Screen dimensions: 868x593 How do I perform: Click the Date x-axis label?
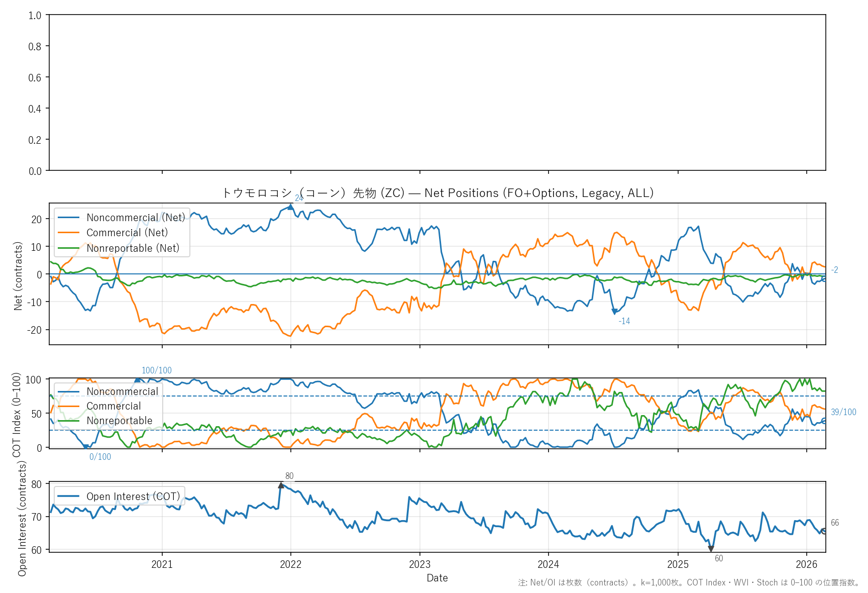click(x=437, y=578)
